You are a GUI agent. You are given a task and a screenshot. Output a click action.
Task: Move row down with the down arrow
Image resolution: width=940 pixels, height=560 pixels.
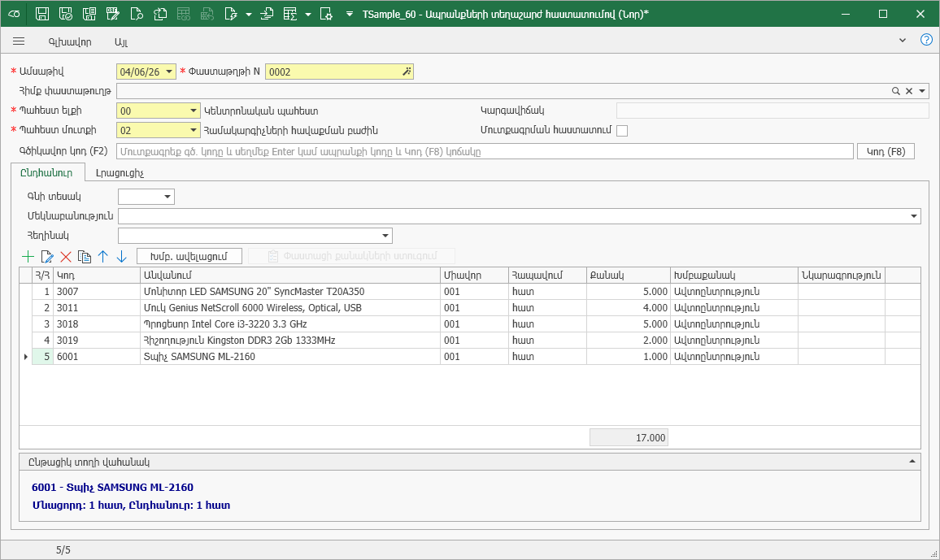tap(122, 256)
